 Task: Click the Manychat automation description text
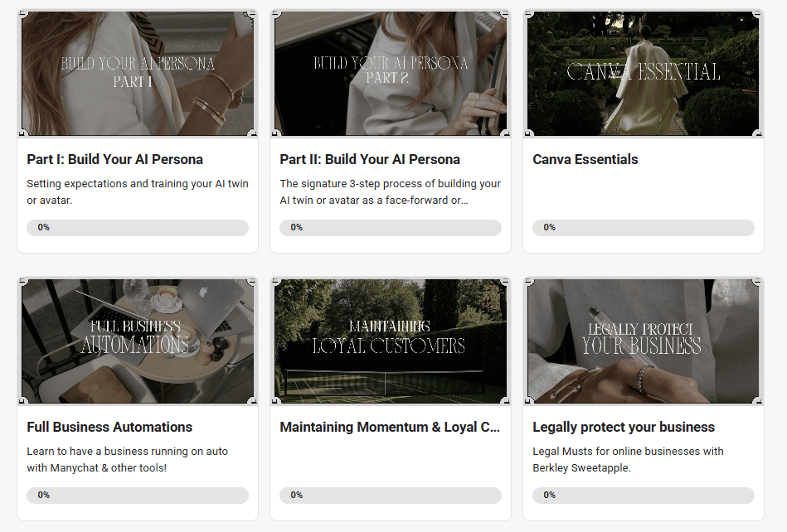[x=127, y=460]
